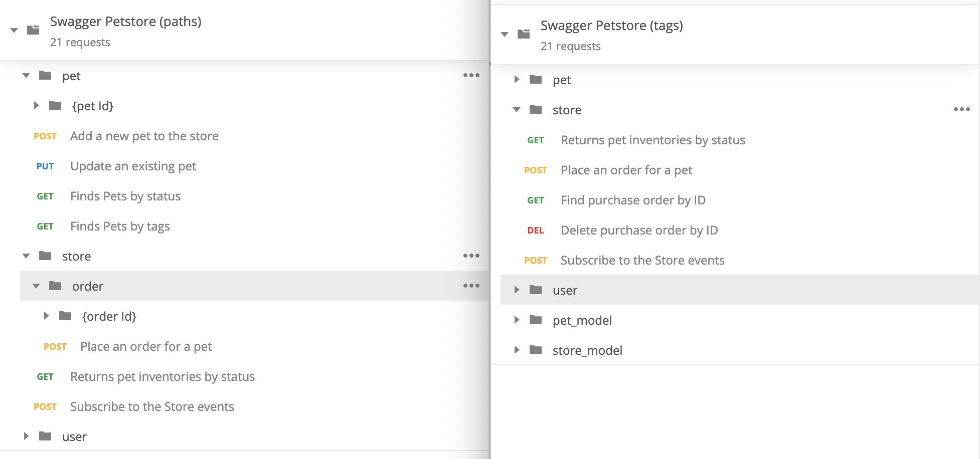The width and height of the screenshot is (980, 459).
Task: Collapse the Swagger Petstore (paths) collection arrow
Action: pos(14,31)
